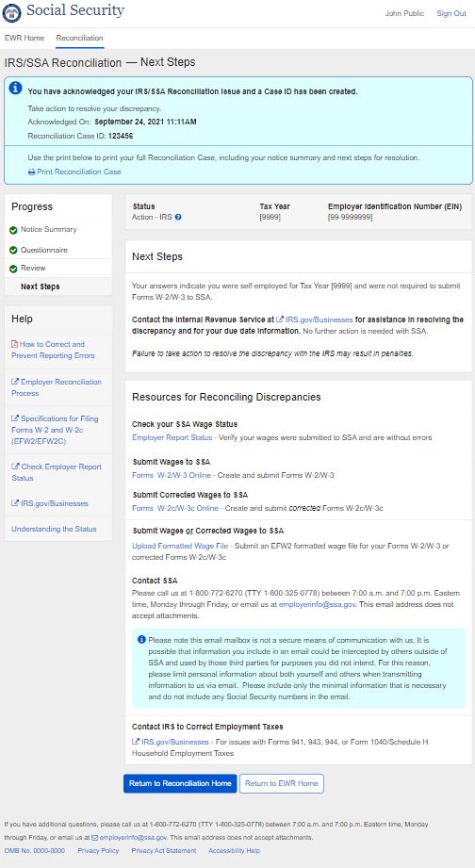Open Employer Reconciliation Process help link
This screenshot has height=868, width=475.
pyautogui.click(x=57, y=387)
